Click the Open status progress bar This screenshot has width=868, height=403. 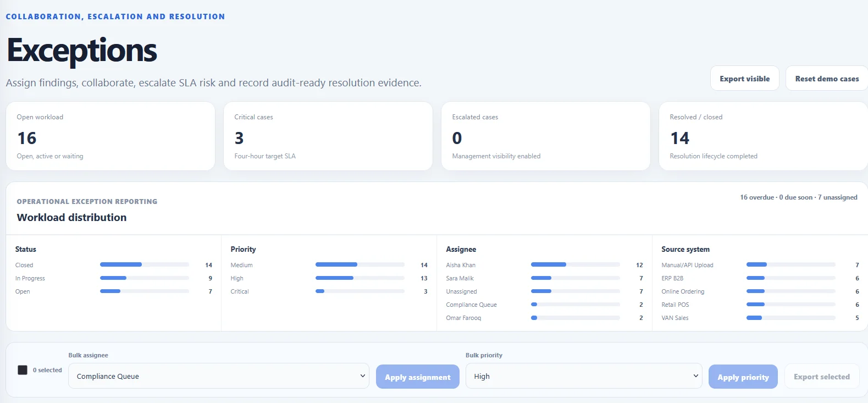(145, 291)
